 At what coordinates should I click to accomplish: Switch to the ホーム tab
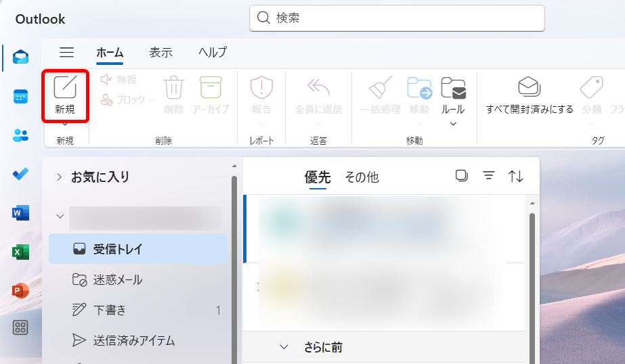(110, 52)
